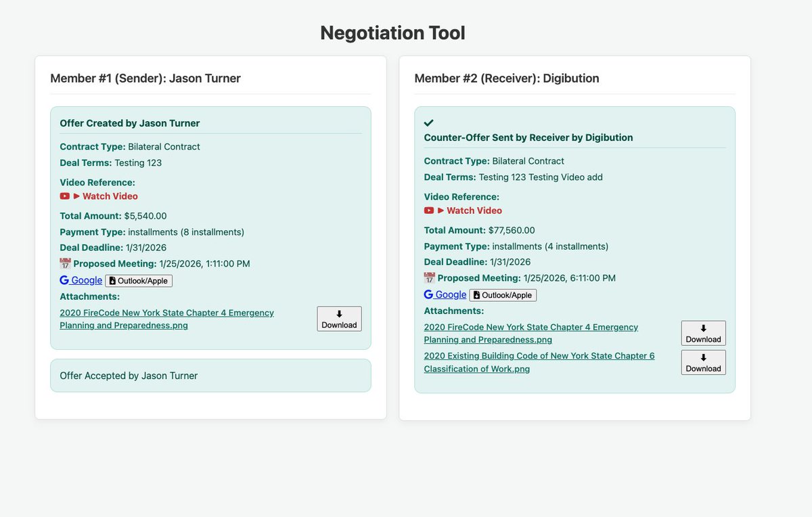The width and height of the screenshot is (812, 517).
Task: Click YouTube icon in Jason Turner's offer
Action: click(x=65, y=196)
